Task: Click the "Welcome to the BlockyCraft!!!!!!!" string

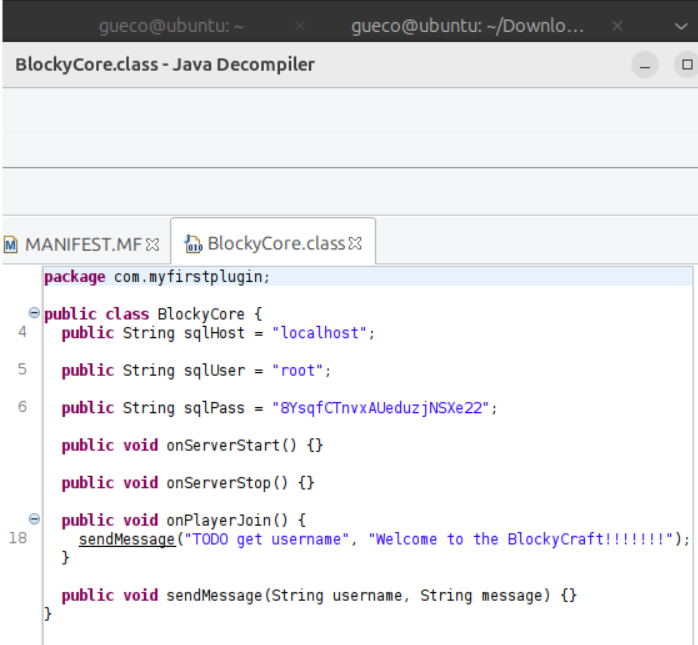Action: click(x=521, y=539)
